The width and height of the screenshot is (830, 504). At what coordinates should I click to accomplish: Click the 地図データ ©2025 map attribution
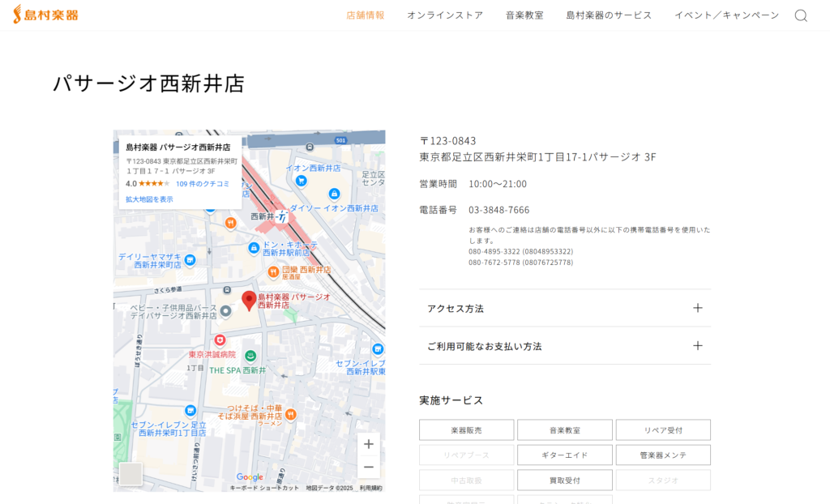pyautogui.click(x=329, y=488)
